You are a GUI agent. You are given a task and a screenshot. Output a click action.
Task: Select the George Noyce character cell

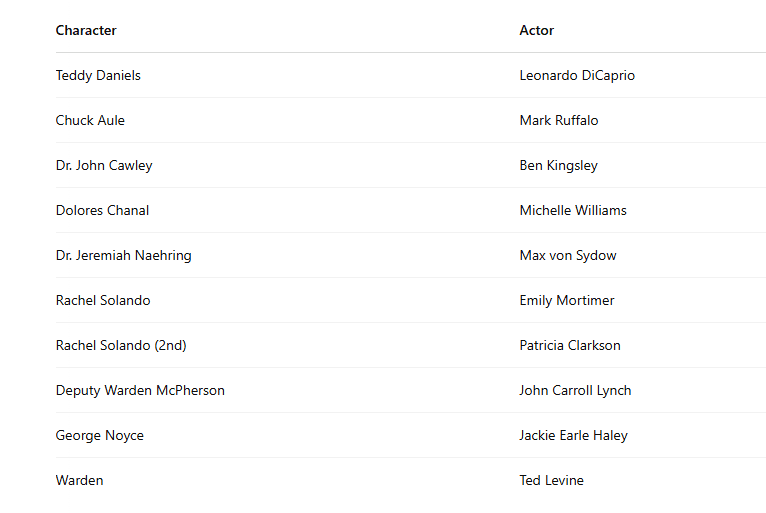[x=100, y=435]
